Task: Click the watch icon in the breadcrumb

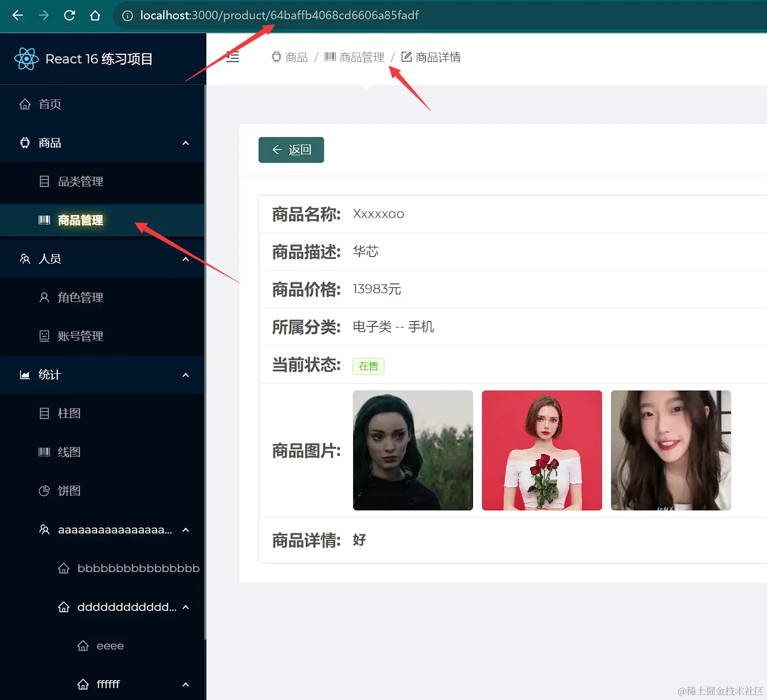Action: [276, 57]
